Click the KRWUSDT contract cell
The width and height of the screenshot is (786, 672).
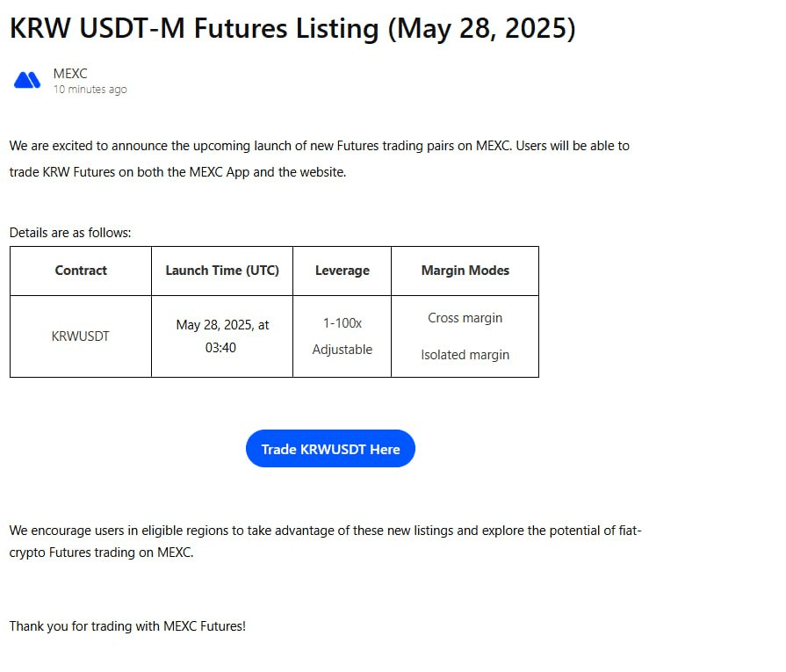point(80,336)
